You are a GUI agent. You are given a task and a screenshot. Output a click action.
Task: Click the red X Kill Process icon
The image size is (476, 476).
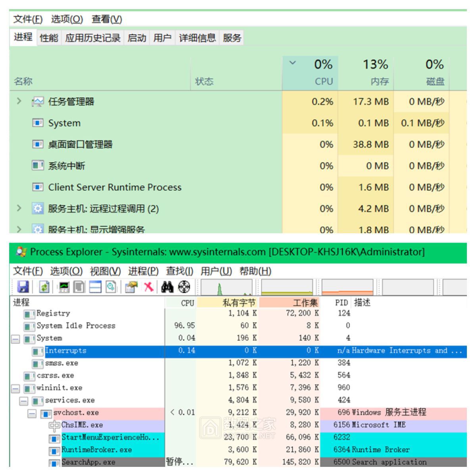point(148,287)
